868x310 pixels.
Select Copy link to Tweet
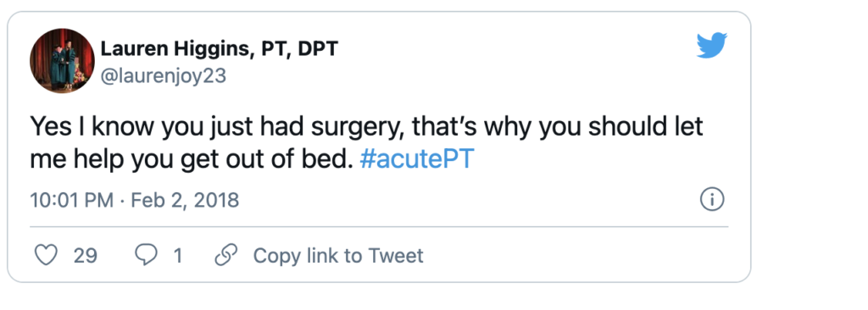click(x=338, y=255)
